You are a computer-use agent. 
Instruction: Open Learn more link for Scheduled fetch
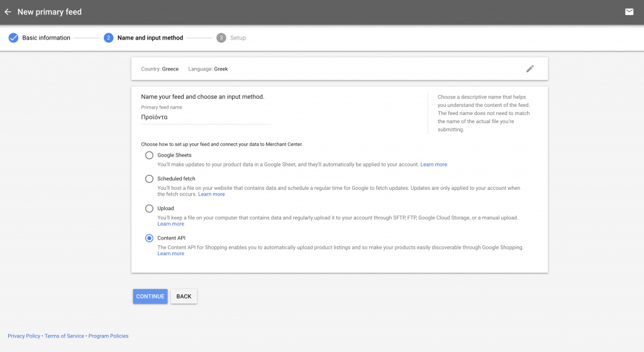[211, 194]
